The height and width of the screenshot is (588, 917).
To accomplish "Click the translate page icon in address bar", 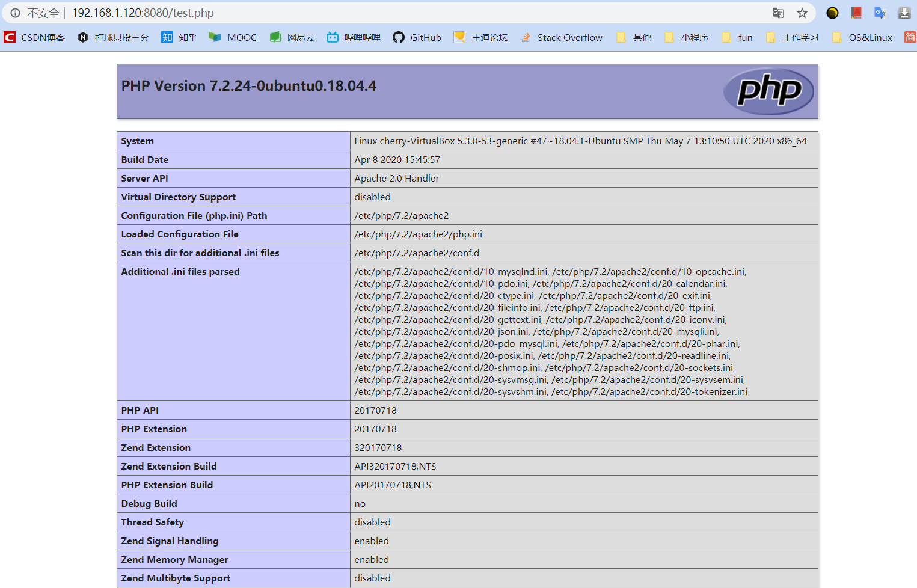I will [778, 13].
